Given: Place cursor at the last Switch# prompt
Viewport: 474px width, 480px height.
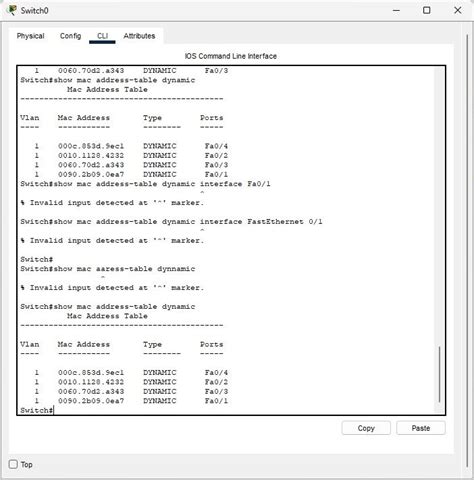Looking at the screenshot, I should coord(37,410).
